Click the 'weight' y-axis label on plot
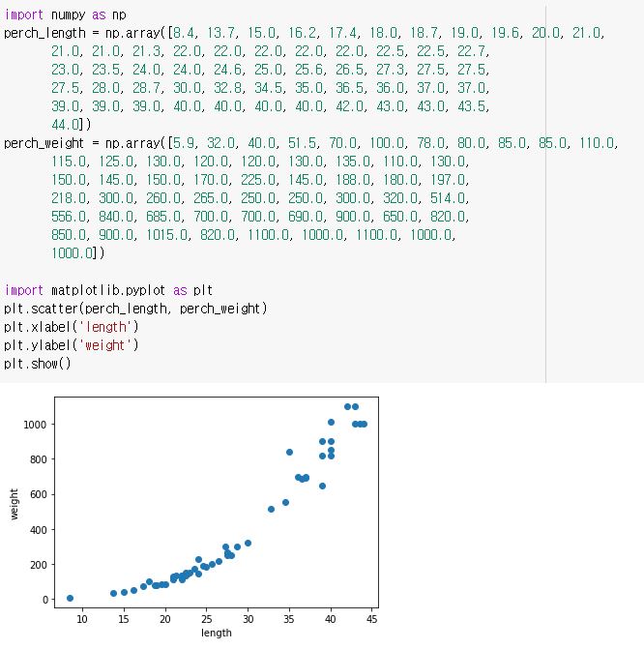This screenshot has height=649, width=644. pyautogui.click(x=15, y=503)
